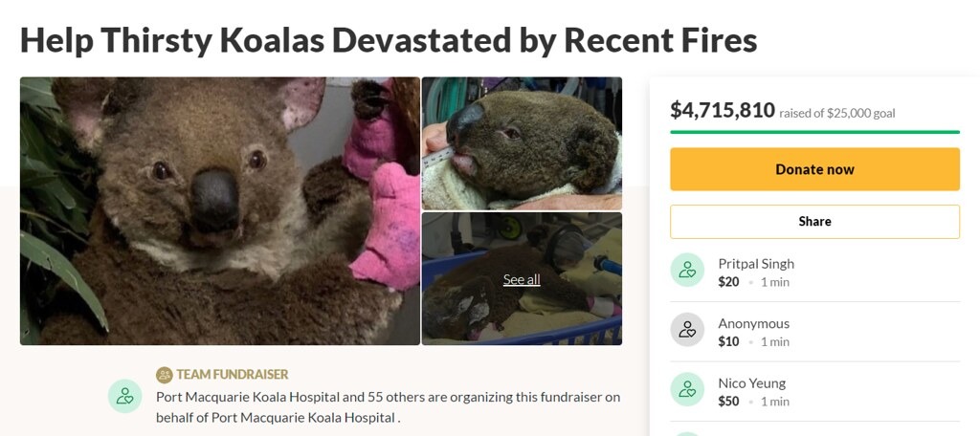The width and height of the screenshot is (980, 436).
Task: Open the koala drinking water thumbnail
Action: point(522,143)
